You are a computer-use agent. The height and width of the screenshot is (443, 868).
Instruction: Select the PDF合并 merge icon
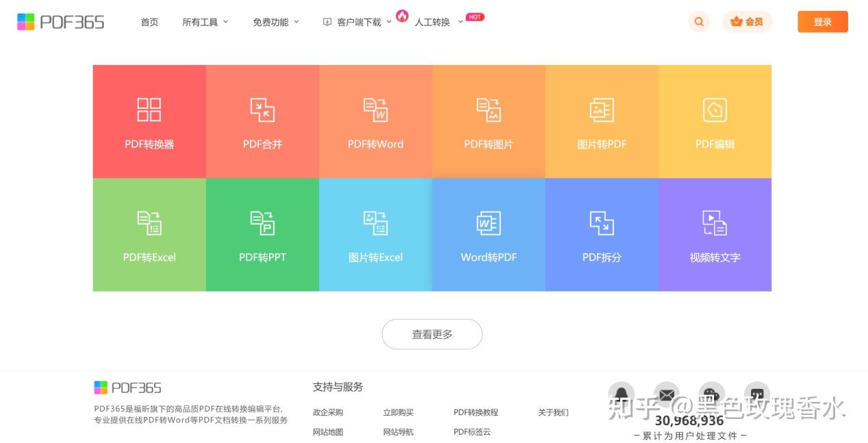pyautogui.click(x=262, y=110)
